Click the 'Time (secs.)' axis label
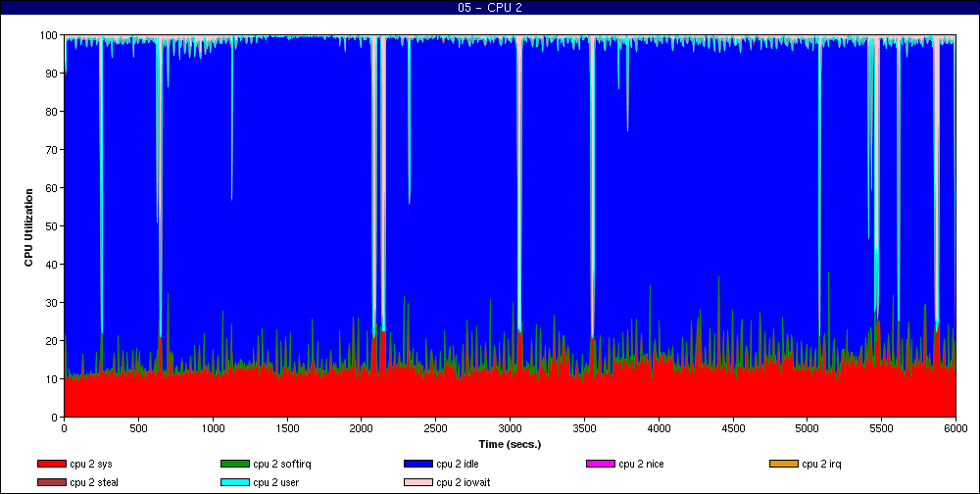This screenshot has height=494, width=980. click(510, 445)
